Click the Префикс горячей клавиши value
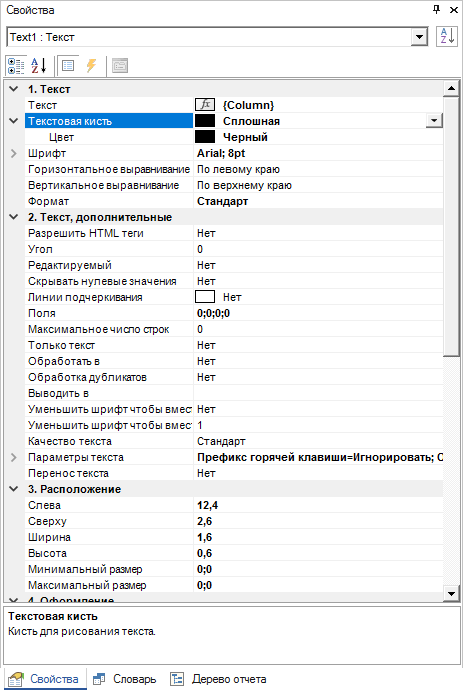Screen dimensions: 464x693 (319, 457)
